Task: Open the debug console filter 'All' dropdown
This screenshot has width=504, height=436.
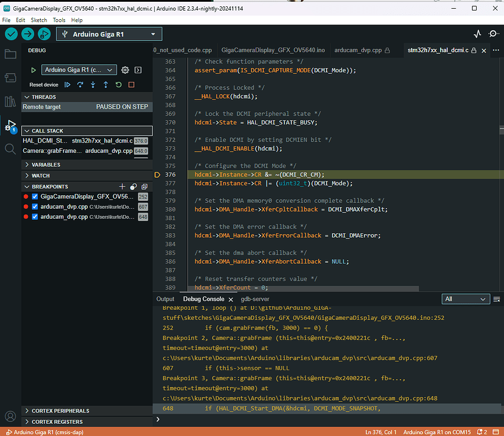Action: (x=465, y=299)
